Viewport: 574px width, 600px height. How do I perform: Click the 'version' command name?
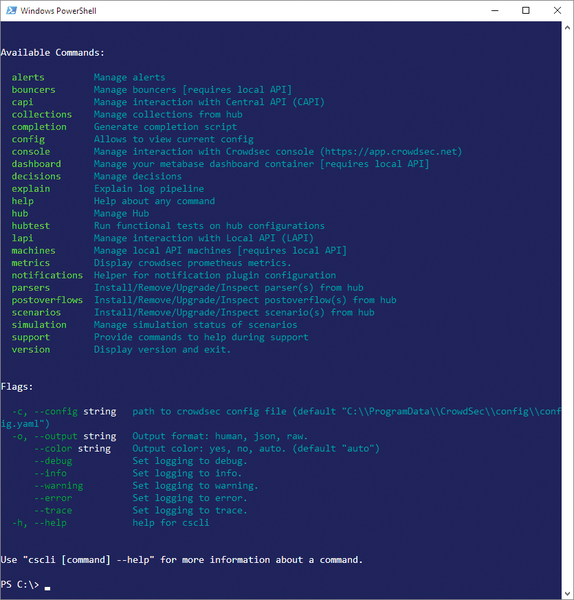[x=31, y=349]
